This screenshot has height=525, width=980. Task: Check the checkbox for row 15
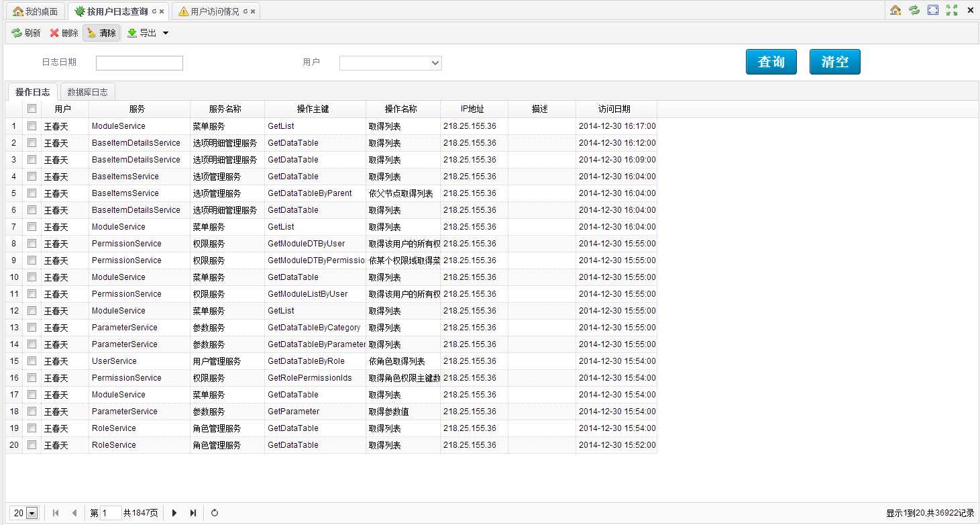32,361
